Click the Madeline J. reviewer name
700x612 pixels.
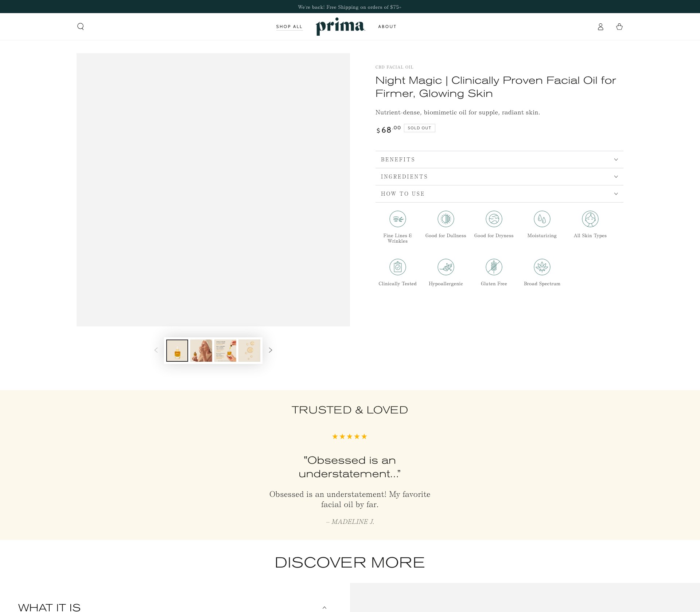point(353,522)
